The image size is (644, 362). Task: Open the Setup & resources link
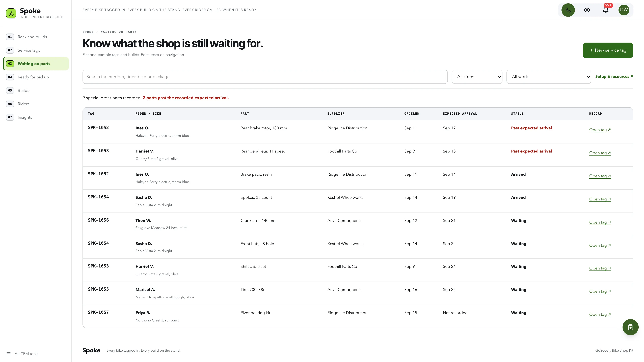point(614,76)
